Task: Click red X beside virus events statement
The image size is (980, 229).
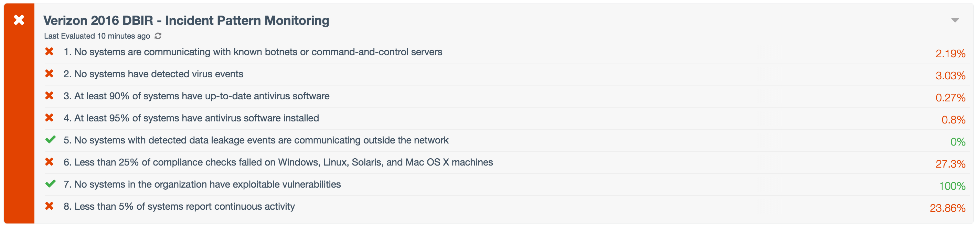Action: 49,73
